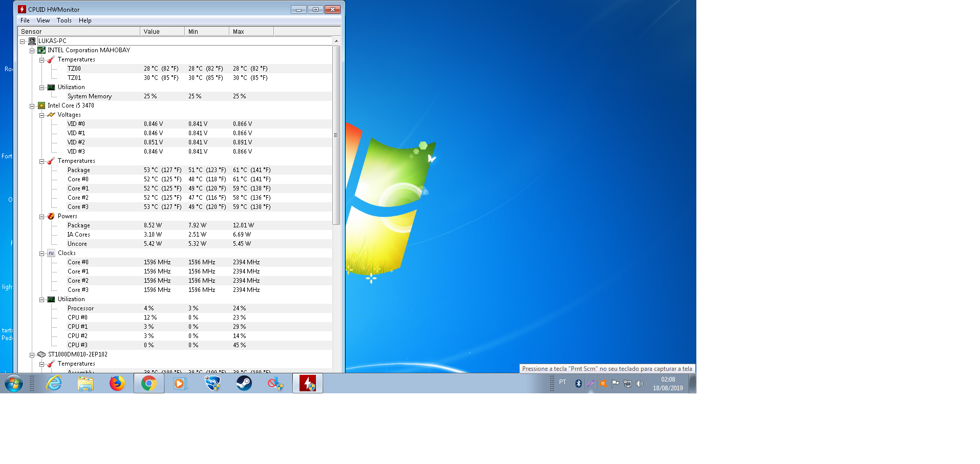Select the Uncore power row
The width and height of the screenshot is (980, 464).
[x=175, y=244]
